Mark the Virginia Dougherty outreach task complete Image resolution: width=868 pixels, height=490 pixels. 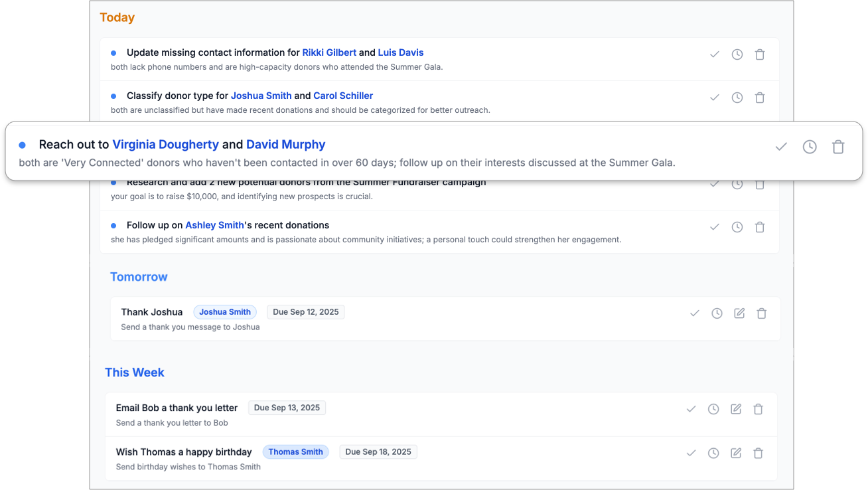(781, 147)
